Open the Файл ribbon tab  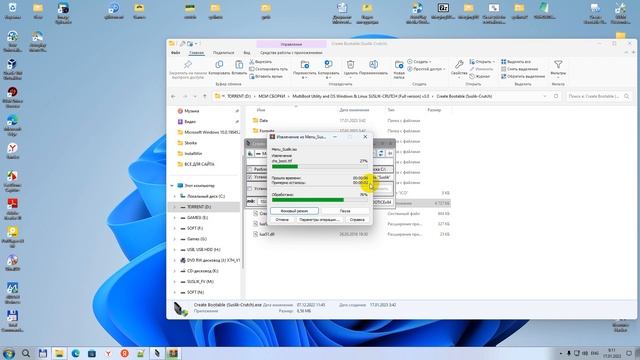(x=176, y=53)
